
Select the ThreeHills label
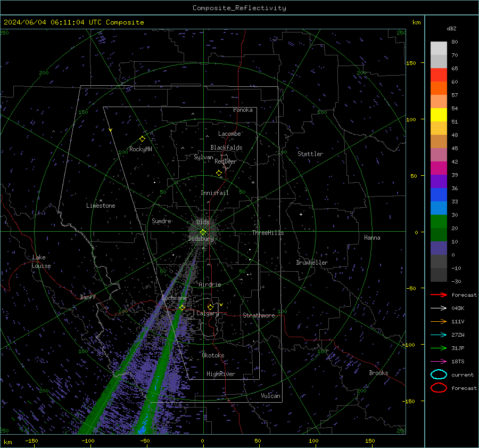pos(268,233)
